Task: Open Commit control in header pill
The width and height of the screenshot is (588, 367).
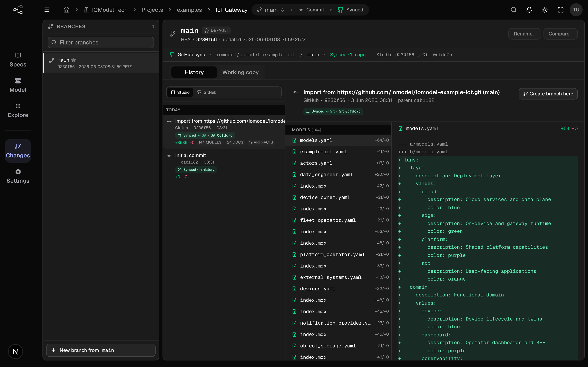Action: 311,10
